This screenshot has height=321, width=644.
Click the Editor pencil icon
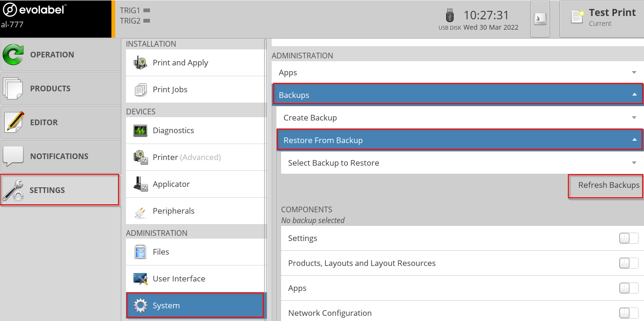pyautogui.click(x=14, y=122)
